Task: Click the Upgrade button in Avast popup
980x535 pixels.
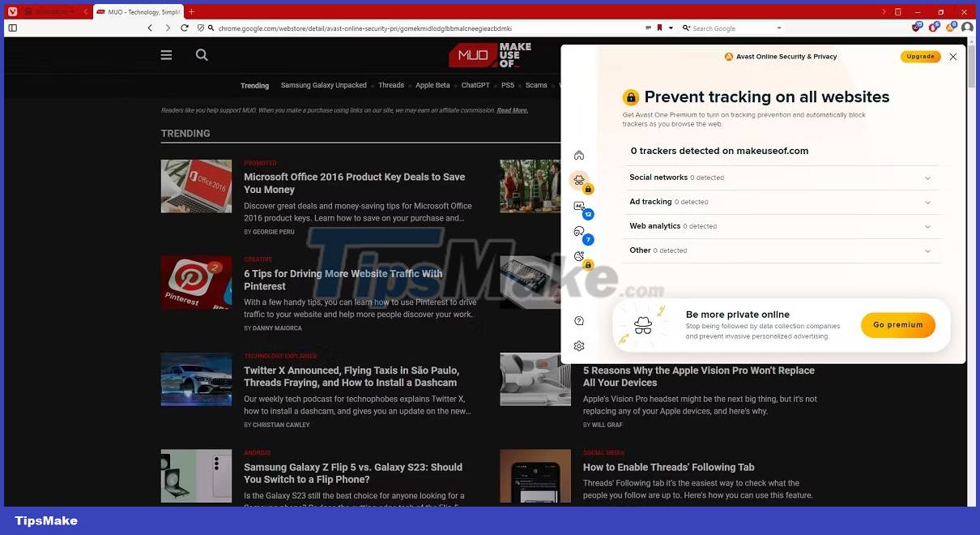Action: coord(920,56)
